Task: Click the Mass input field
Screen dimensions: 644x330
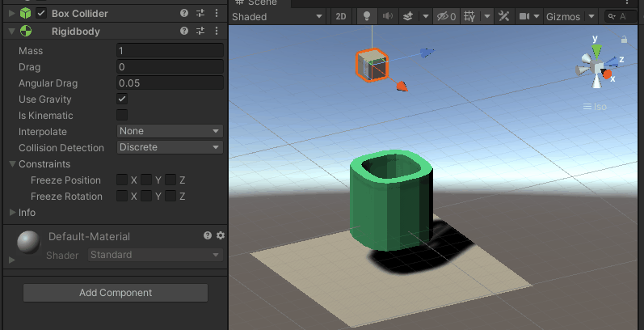Action: point(170,50)
